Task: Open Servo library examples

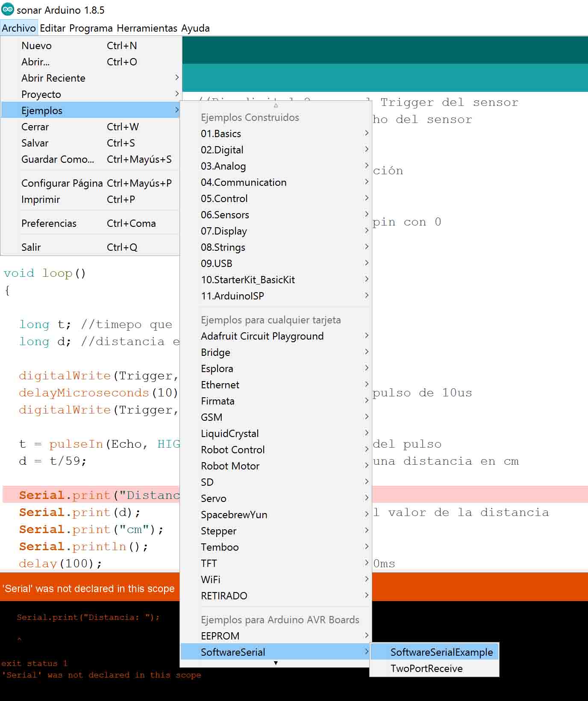Action: [276, 499]
